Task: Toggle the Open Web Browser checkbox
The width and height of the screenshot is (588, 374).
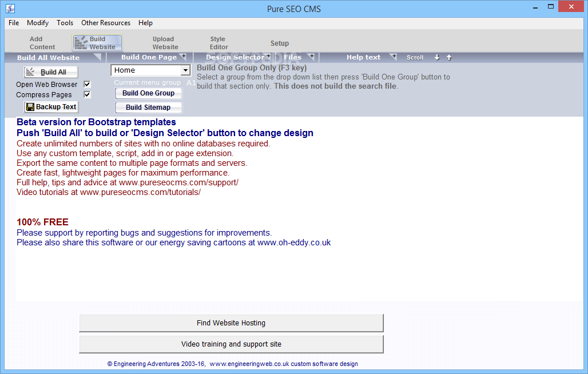Action: (x=87, y=84)
